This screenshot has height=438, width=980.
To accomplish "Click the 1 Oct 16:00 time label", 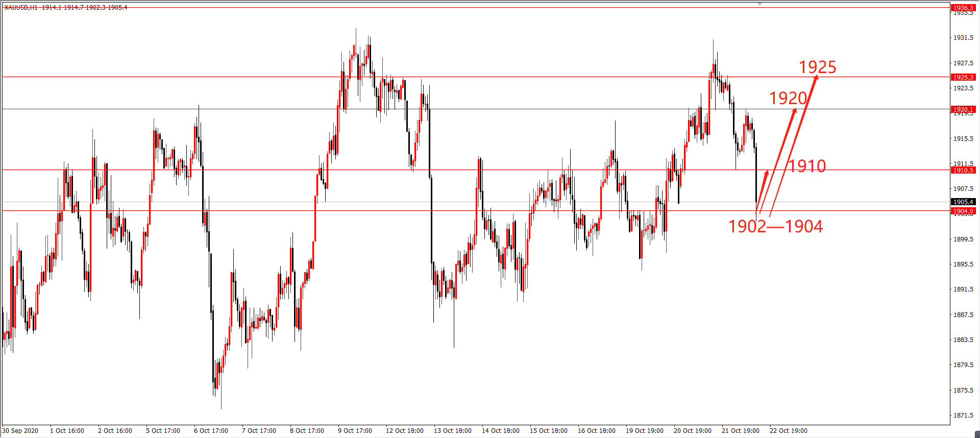I will click(x=67, y=430).
